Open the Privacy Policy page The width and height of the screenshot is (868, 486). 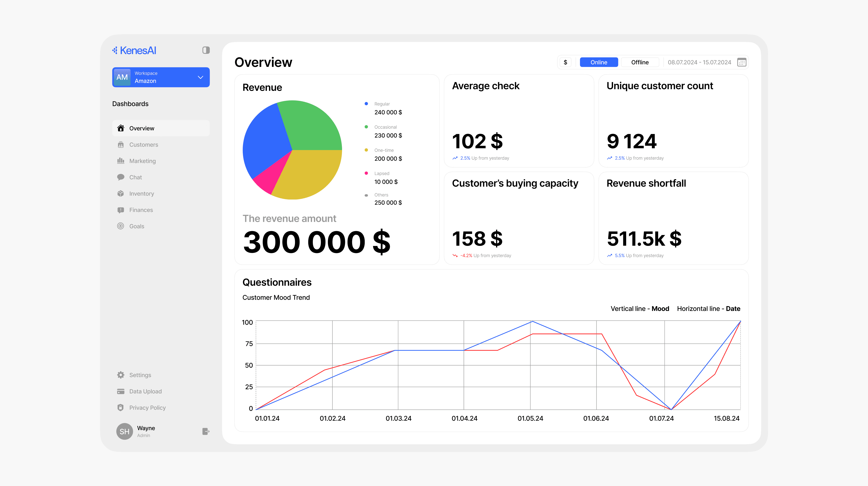tap(161, 407)
